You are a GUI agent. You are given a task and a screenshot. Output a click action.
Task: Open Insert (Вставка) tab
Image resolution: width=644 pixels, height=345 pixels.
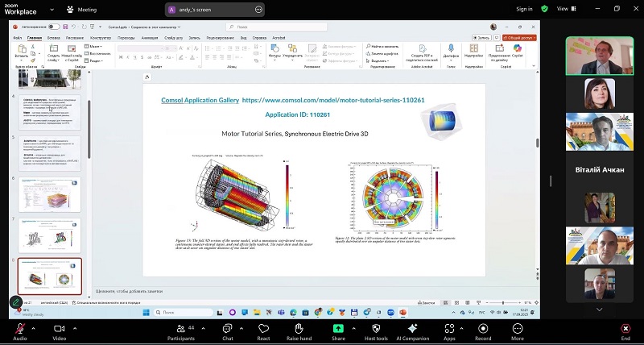(x=54, y=38)
